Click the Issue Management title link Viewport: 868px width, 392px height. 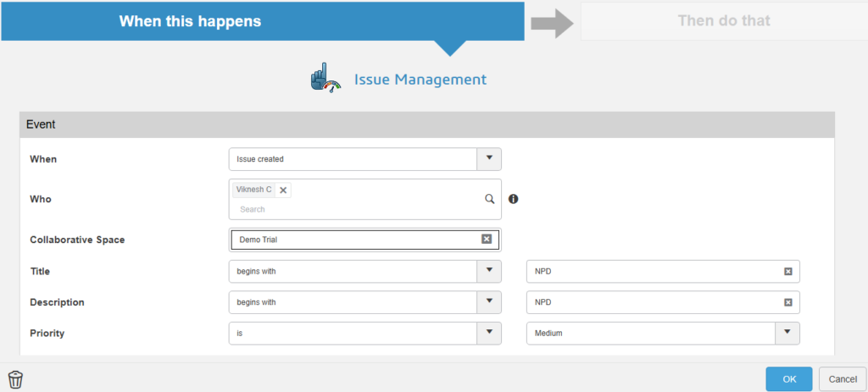click(x=420, y=79)
